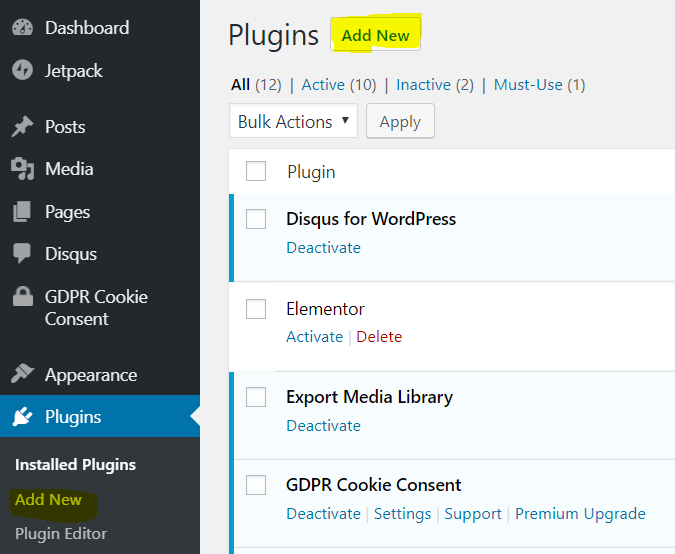The width and height of the screenshot is (675, 554).
Task: Open Plugin Editor submenu item
Action: pos(61,534)
